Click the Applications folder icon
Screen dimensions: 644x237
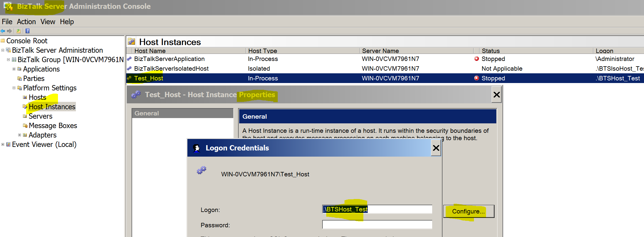click(19, 69)
